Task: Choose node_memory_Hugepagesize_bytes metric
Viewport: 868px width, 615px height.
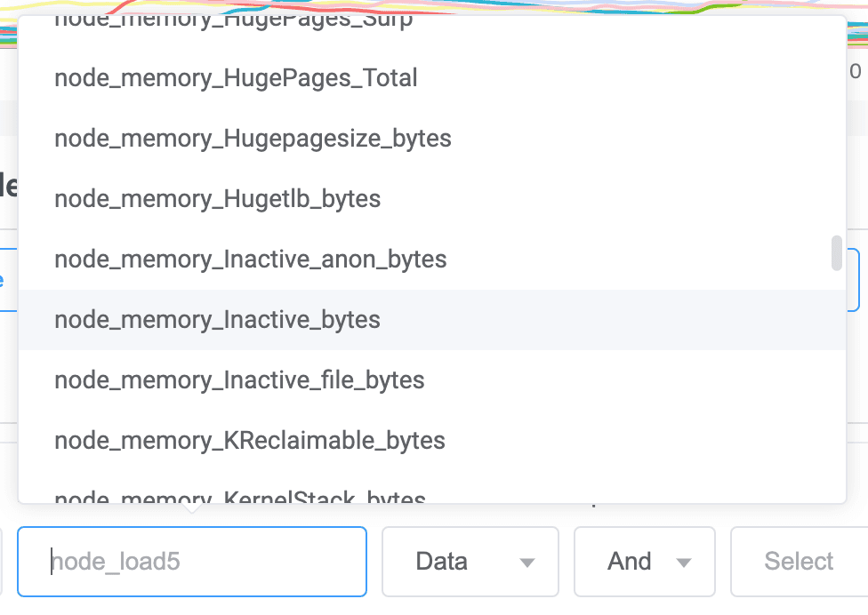Action: tap(432, 139)
